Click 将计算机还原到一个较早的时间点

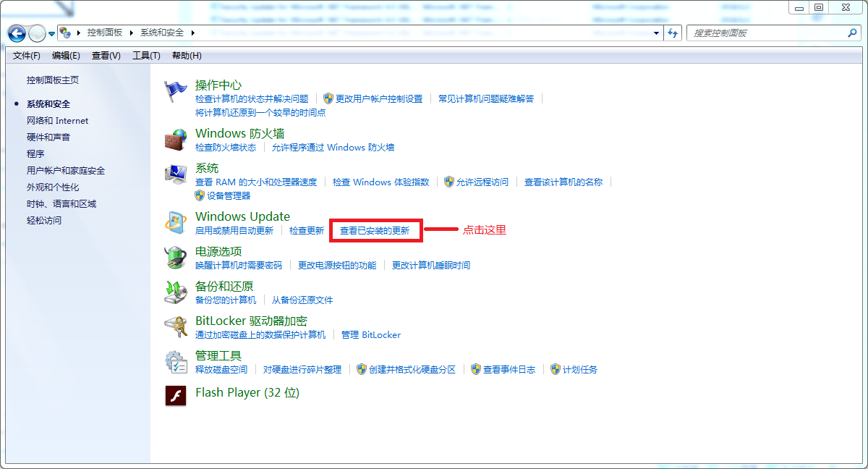pos(260,113)
